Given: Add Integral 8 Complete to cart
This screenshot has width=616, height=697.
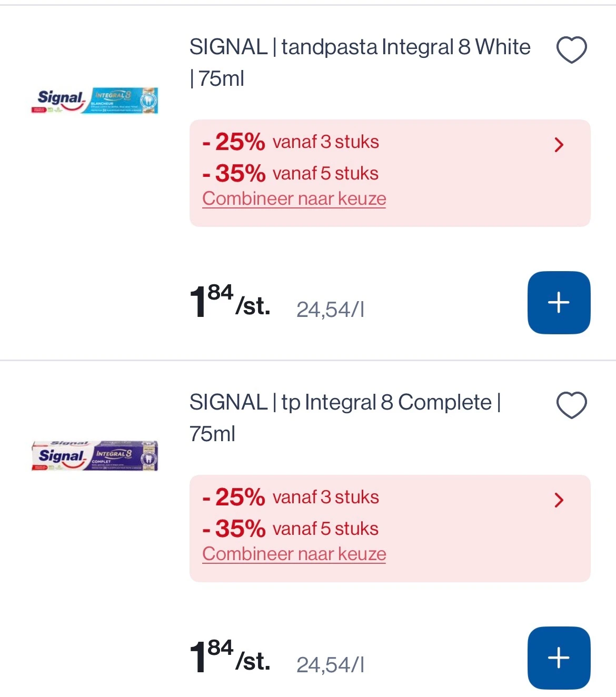Looking at the screenshot, I should point(559,658).
